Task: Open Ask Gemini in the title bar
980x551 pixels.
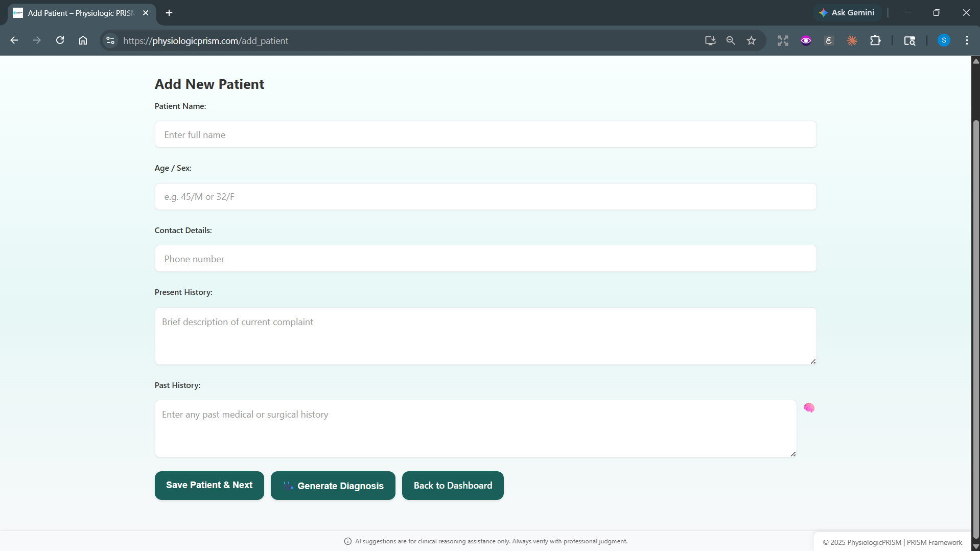Action: pos(847,12)
